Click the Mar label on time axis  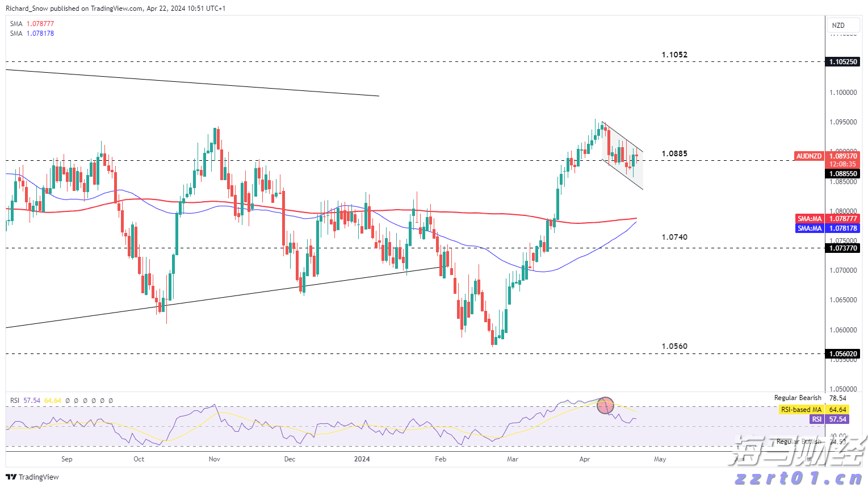tap(513, 459)
